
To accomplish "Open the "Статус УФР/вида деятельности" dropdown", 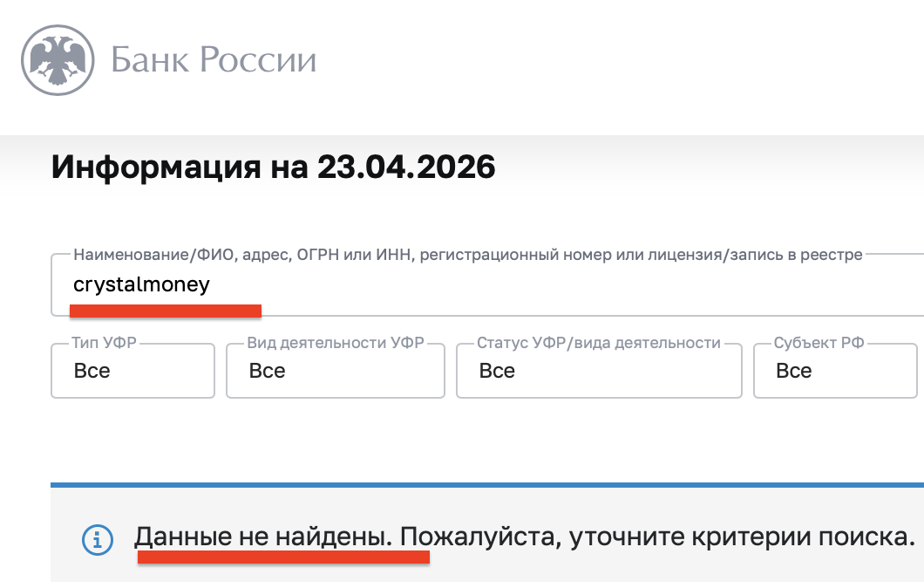I will click(x=599, y=372).
